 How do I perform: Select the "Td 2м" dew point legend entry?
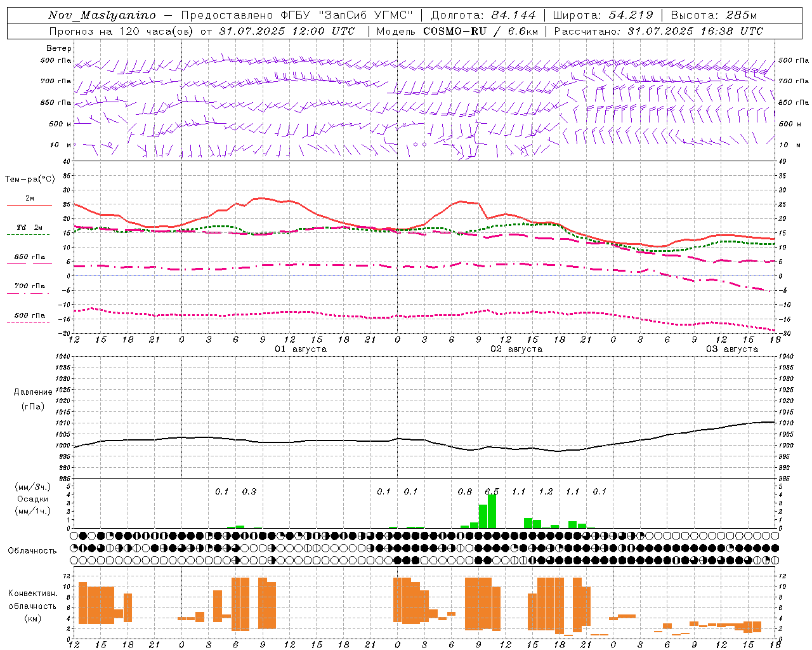point(30,227)
